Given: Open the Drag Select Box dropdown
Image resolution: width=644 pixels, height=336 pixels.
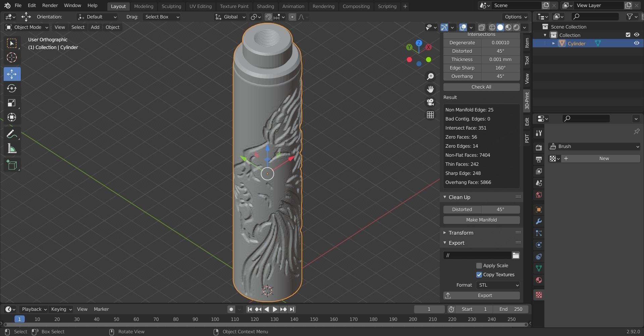Looking at the screenshot, I should click(x=161, y=17).
